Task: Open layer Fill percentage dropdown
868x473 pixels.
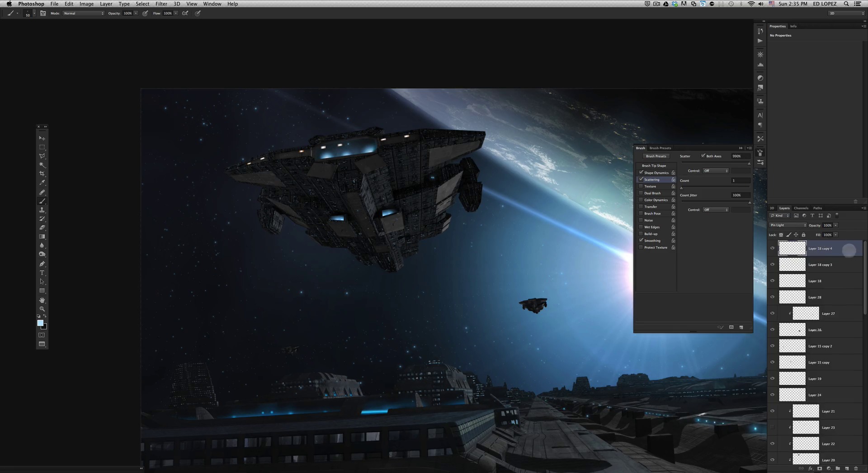Action: point(835,235)
